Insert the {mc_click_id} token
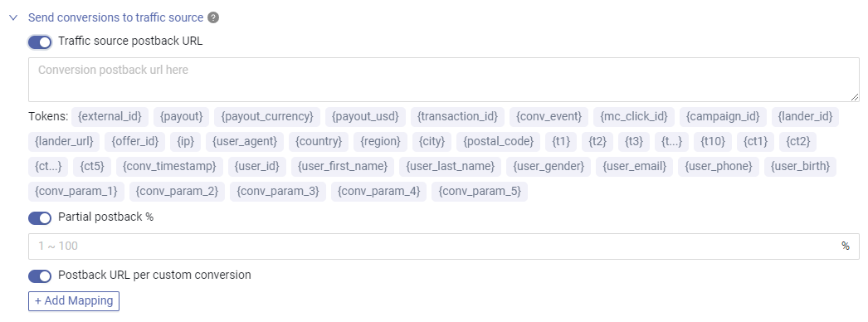Screen dimensions: 868x322 click(634, 117)
